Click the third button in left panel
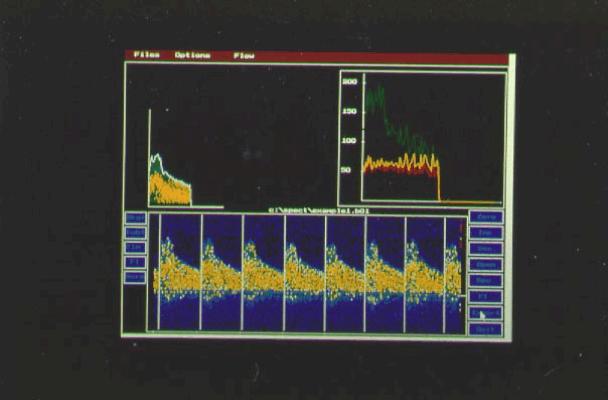608x400 pixels. [x=135, y=247]
